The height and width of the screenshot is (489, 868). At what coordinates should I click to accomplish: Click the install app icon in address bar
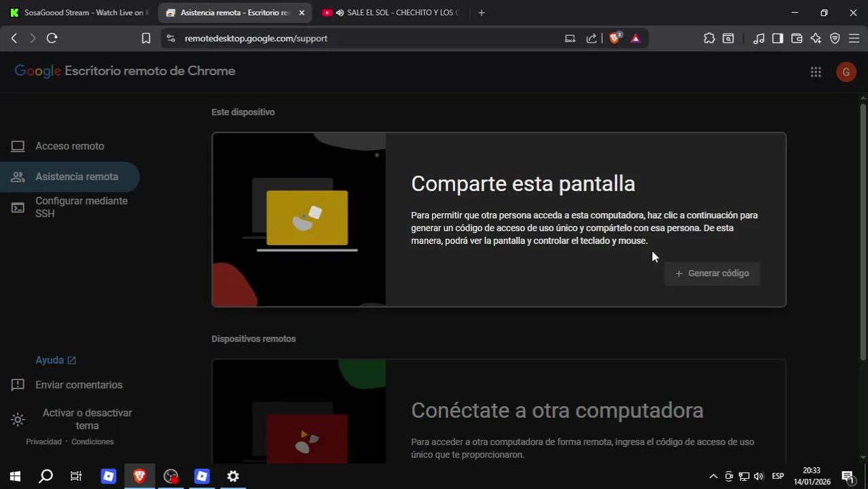570,39
